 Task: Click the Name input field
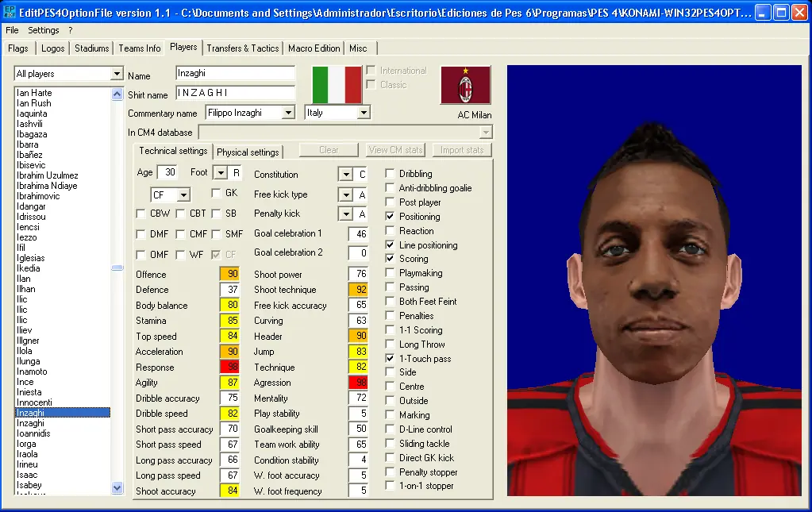235,74
